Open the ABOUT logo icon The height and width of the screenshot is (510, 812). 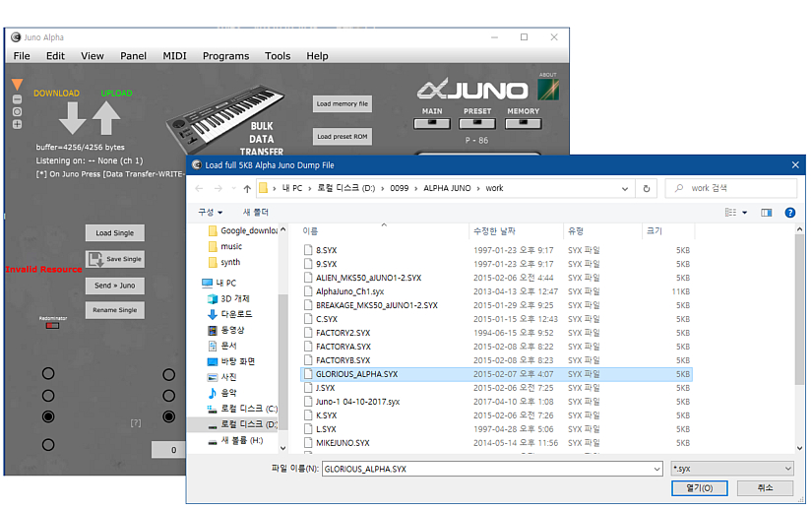[548, 89]
